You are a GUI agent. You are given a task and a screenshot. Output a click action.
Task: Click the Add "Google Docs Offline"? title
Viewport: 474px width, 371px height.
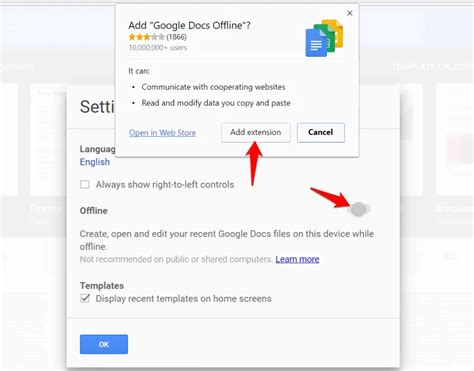[189, 25]
